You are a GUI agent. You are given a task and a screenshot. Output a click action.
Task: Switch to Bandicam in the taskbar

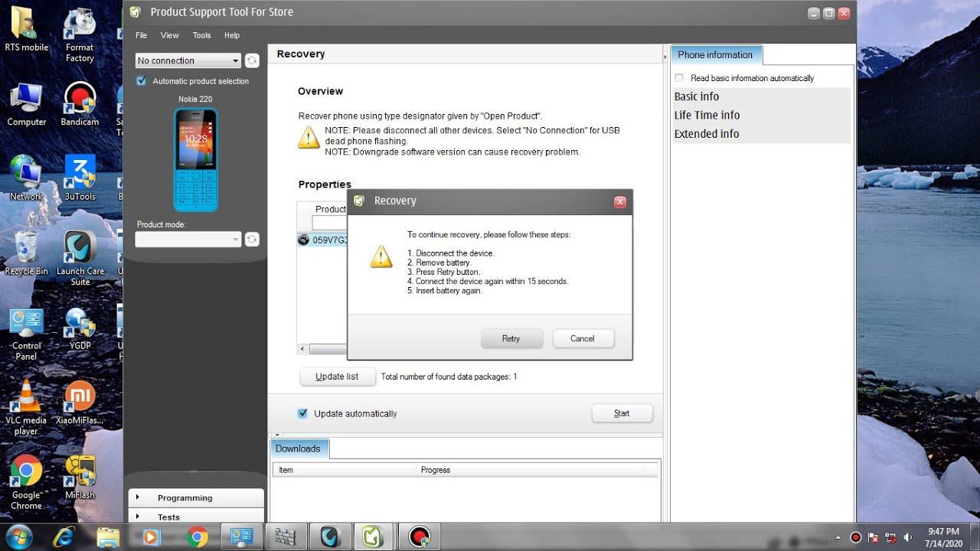tap(418, 537)
